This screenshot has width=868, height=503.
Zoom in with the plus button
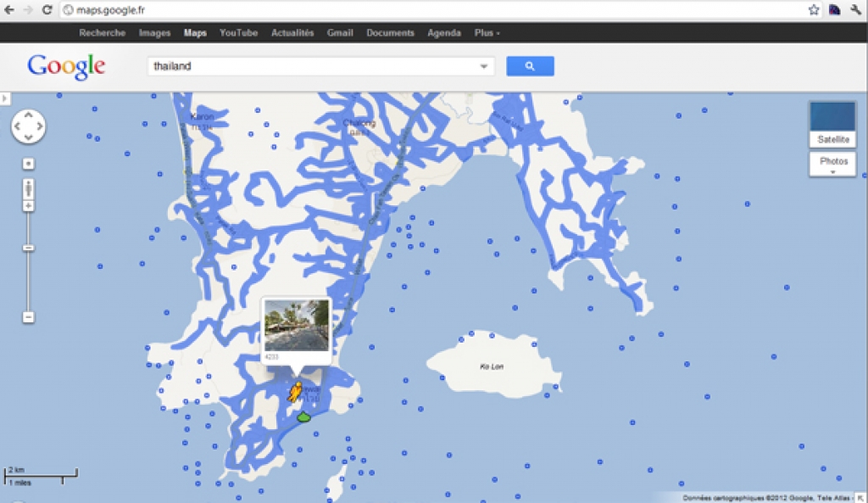pyautogui.click(x=28, y=206)
